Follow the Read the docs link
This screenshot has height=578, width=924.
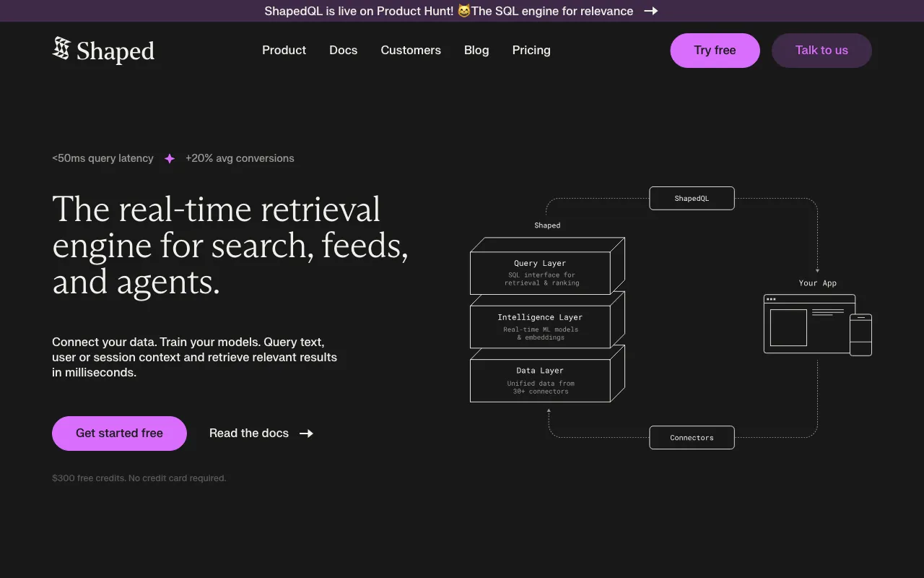click(261, 433)
